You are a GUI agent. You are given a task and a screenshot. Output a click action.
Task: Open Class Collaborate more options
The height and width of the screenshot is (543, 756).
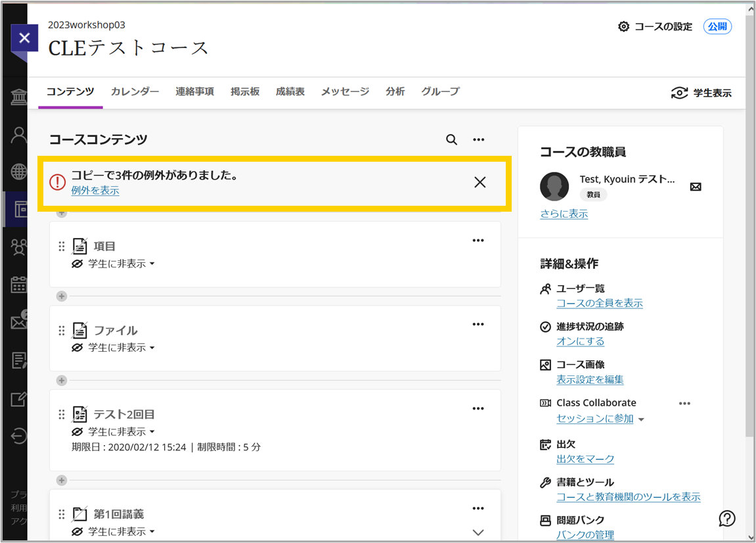(684, 404)
